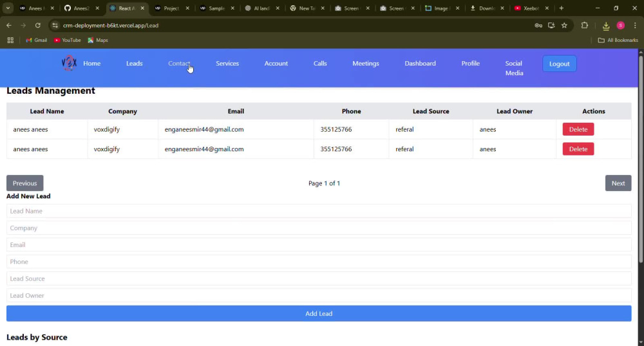The image size is (644, 346).
Task: Open the downloads icon in toolbar
Action: 606,26
